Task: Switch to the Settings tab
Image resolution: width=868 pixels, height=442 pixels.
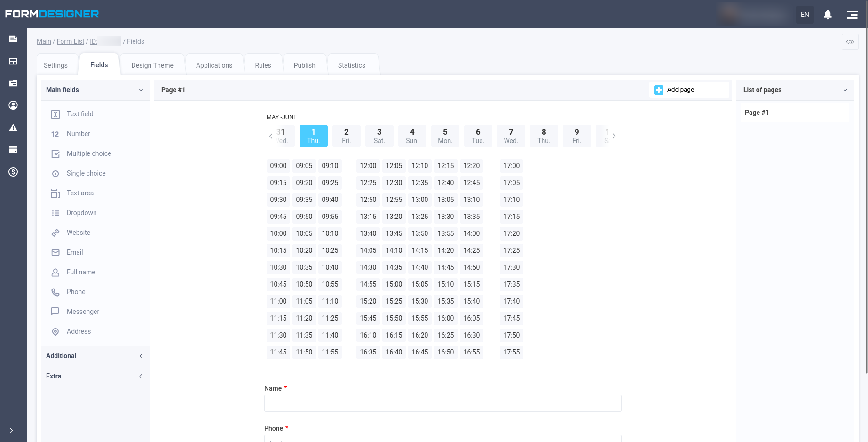Action: (x=55, y=65)
